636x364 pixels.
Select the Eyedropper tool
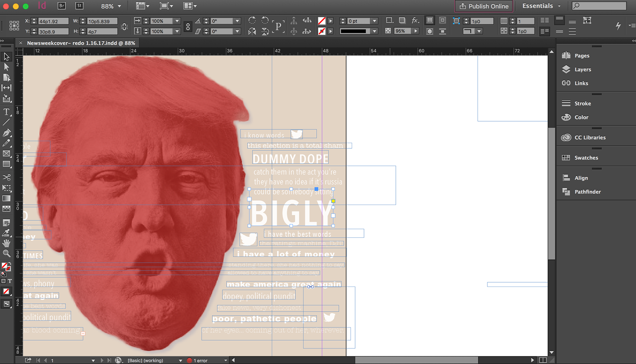tap(6, 233)
